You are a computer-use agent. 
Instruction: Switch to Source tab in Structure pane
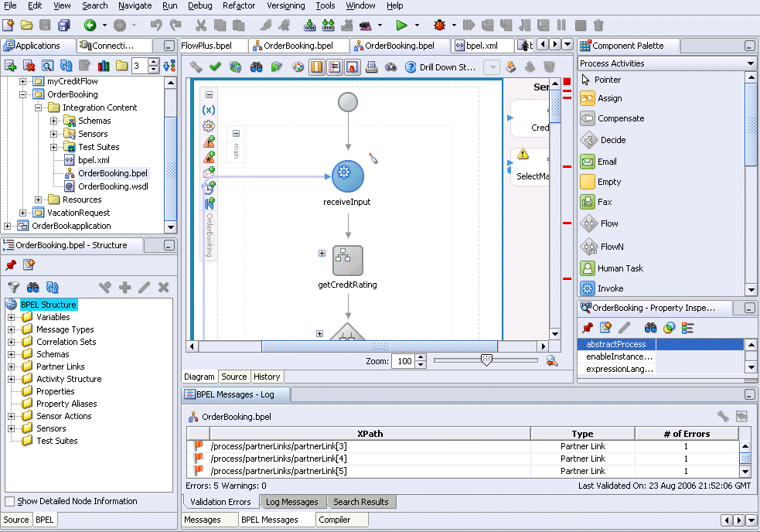16,520
